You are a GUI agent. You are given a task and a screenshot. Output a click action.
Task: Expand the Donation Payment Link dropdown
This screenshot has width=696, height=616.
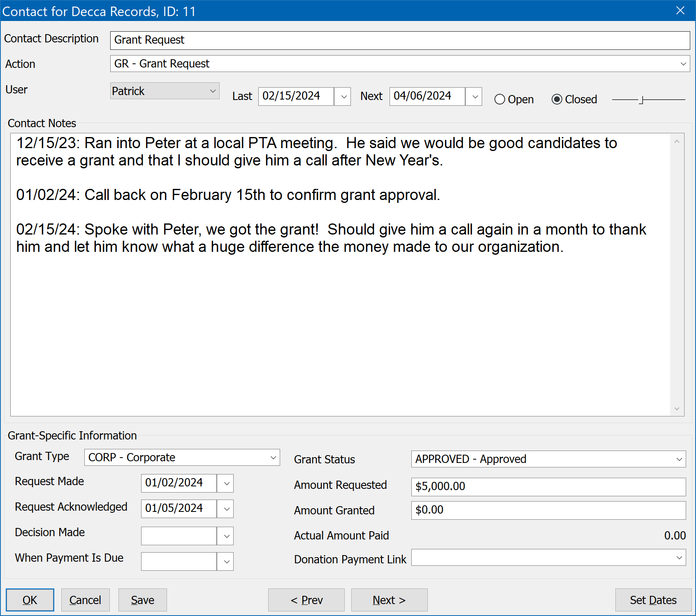click(679, 558)
